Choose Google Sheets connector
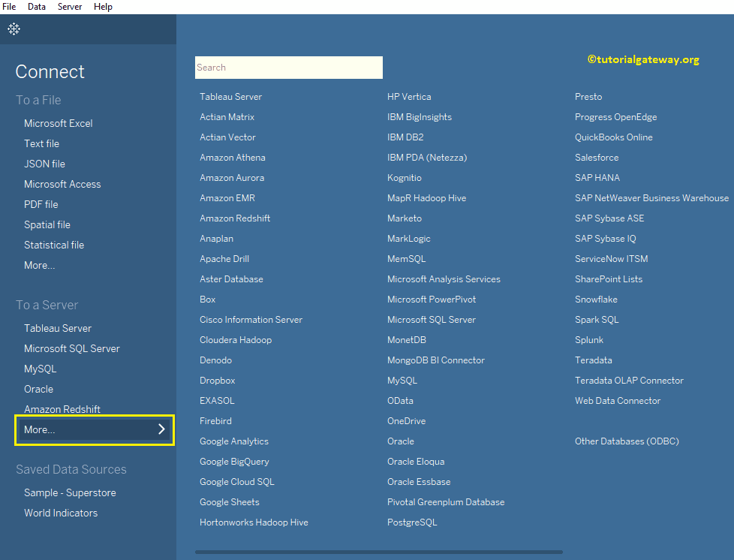The image size is (734, 560). tap(230, 502)
